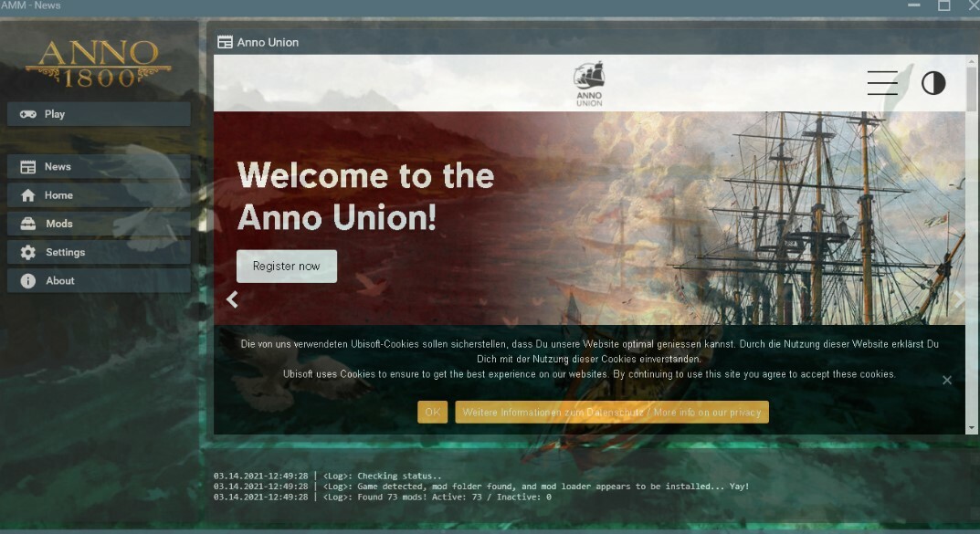The image size is (980, 534).
Task: Dismiss the cookie banner with X
Action: click(947, 380)
